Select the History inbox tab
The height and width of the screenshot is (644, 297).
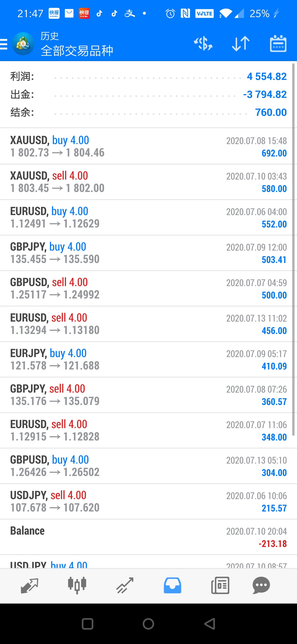172,585
